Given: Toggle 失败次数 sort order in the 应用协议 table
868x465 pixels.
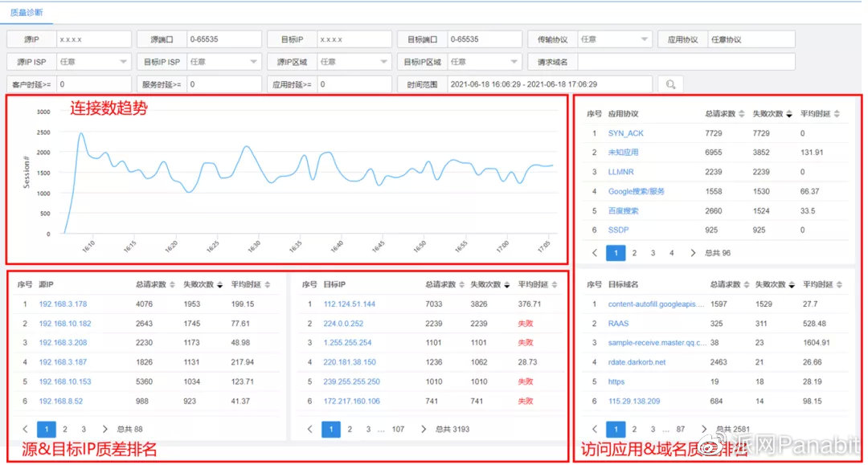Looking at the screenshot, I should (788, 115).
